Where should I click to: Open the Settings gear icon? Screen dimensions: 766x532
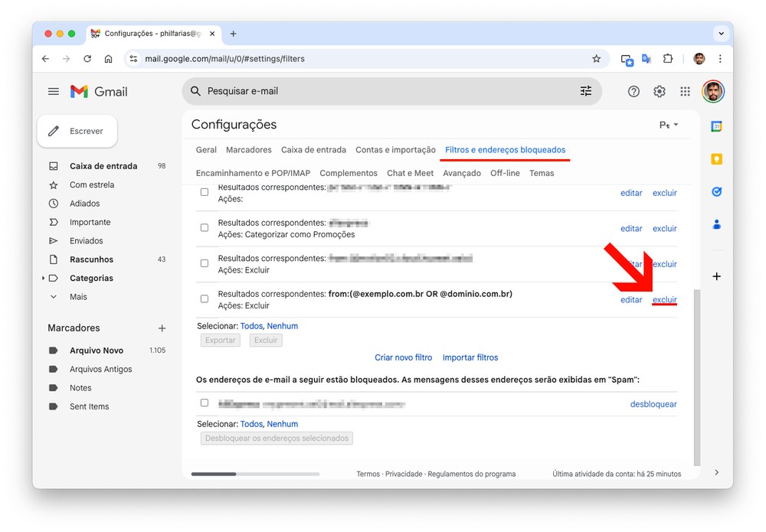pyautogui.click(x=660, y=91)
